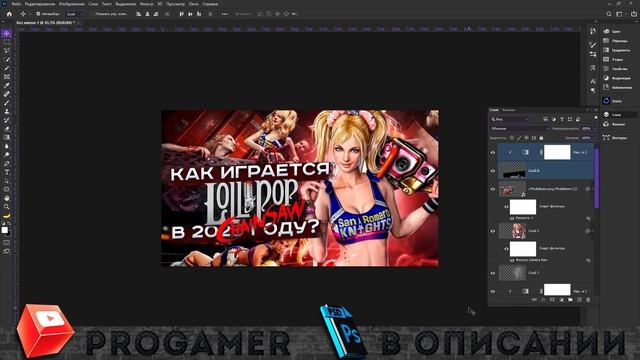Select the Слой 8 layer thumbnail
The width and height of the screenshot is (640, 360).
click(x=512, y=171)
